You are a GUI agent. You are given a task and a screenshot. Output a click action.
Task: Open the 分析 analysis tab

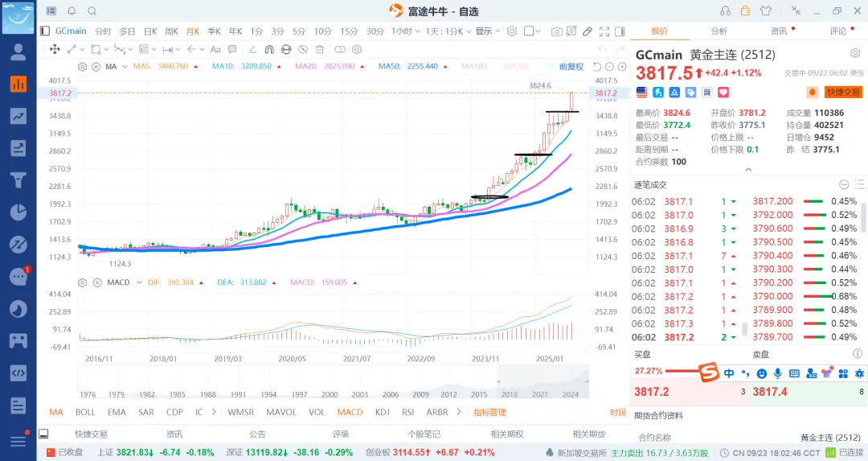pos(719,31)
